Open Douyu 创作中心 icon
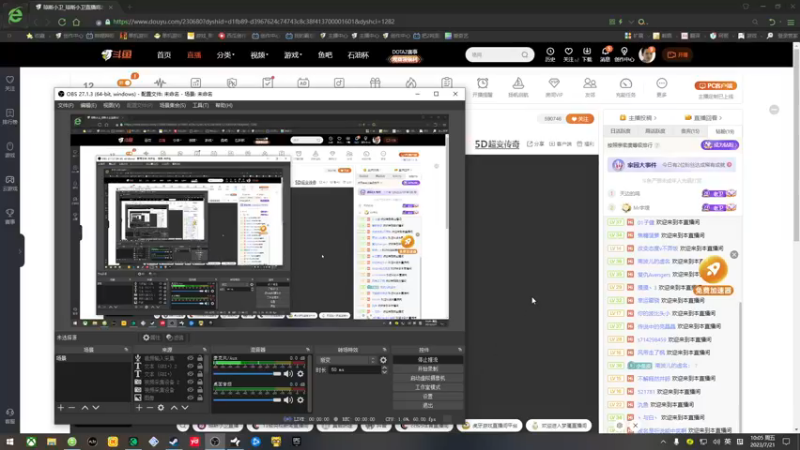The image size is (800, 450). [624, 54]
